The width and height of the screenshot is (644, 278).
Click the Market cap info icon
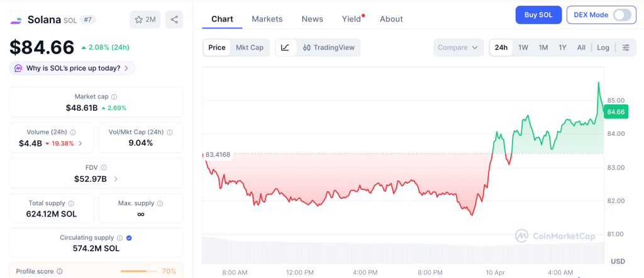(x=114, y=97)
